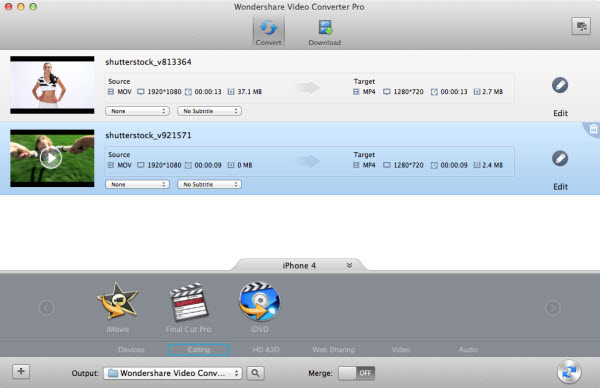Switch to the Convert mode
Image resolution: width=600 pixels, height=388 pixels.
click(x=268, y=32)
